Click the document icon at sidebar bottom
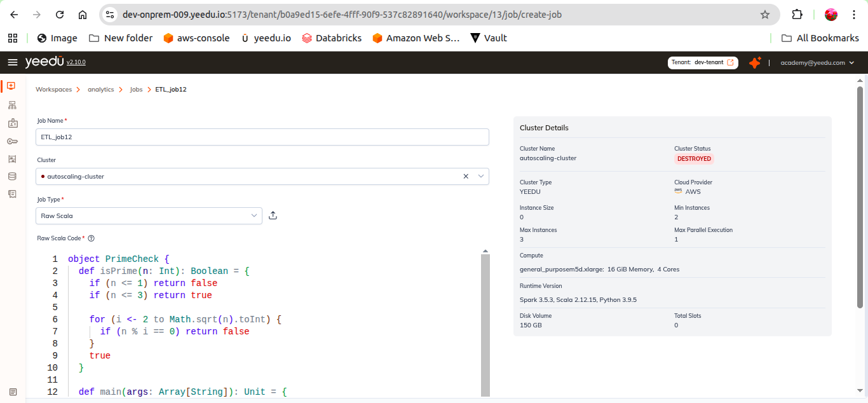 click(x=13, y=392)
